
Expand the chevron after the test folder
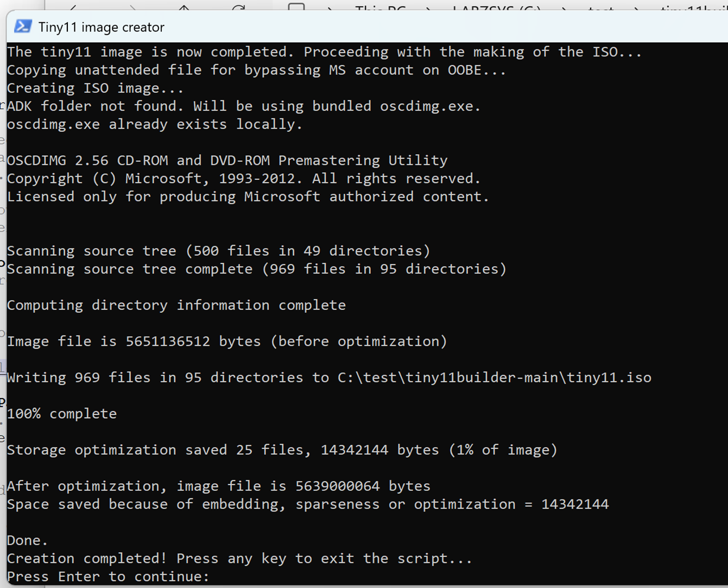636,8
